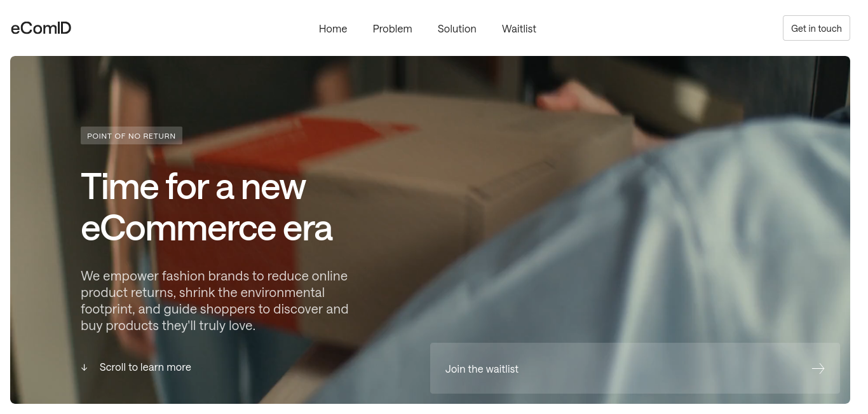Click the 'We empower fashion brands' paragraph
This screenshot has width=868, height=414.
point(215,301)
